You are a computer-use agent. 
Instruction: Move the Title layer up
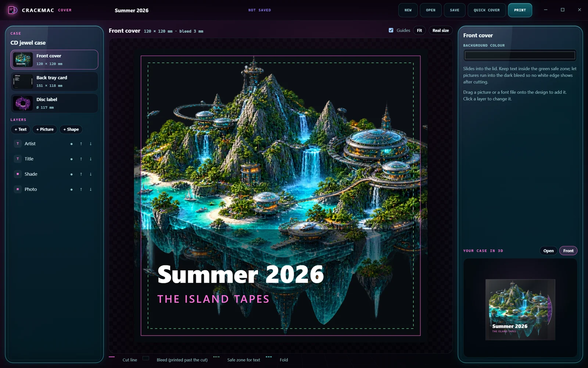(x=81, y=159)
